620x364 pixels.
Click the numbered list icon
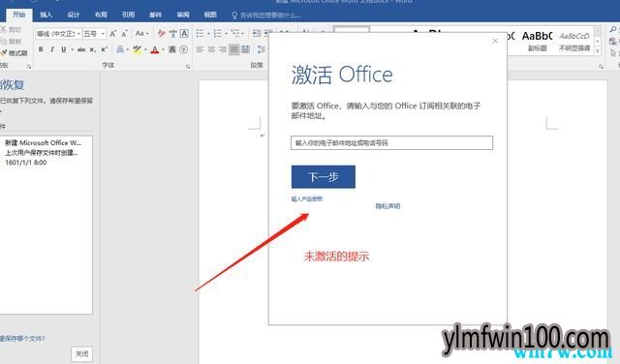[217, 34]
